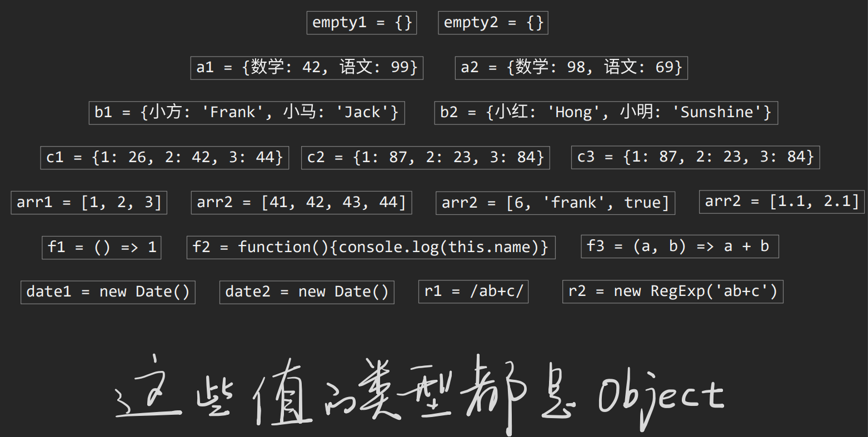Viewport: 868px width, 437px height.
Task: Click the c1 = {1: 26, 2: 42, 3: 44} box
Action: 164,158
